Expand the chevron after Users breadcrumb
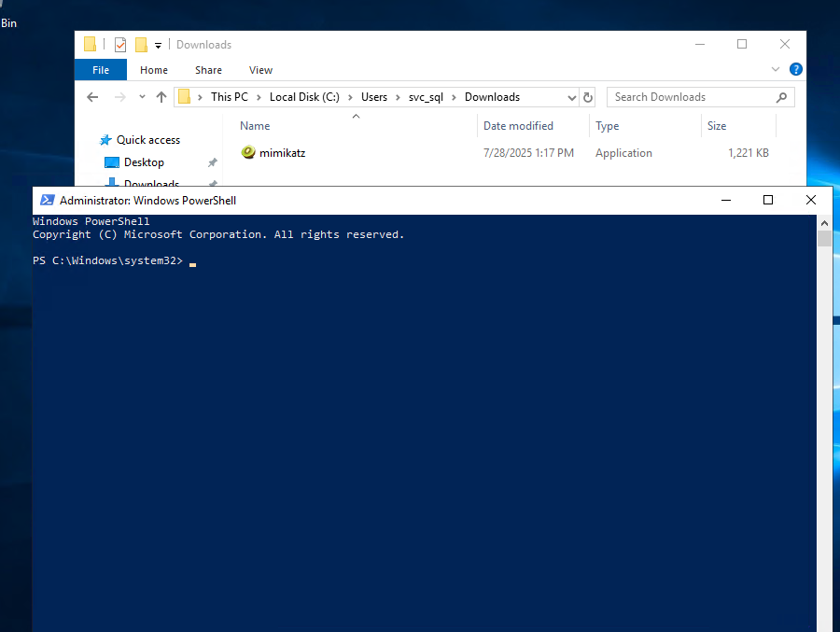 [398, 97]
